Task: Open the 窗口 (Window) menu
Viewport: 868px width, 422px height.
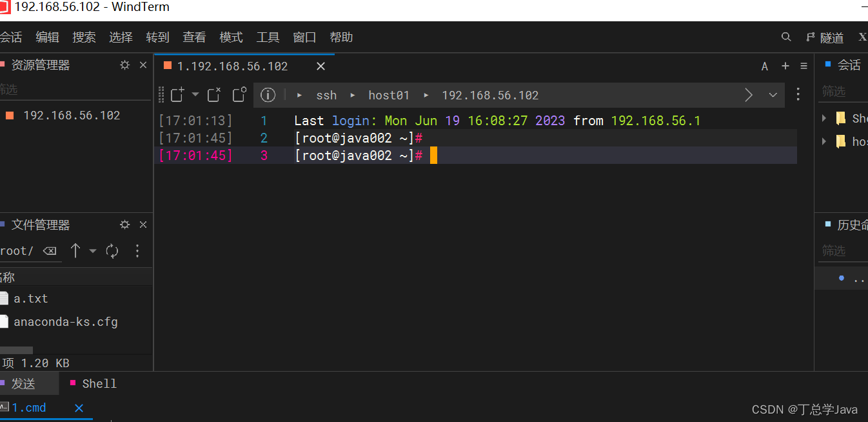Action: pyautogui.click(x=304, y=37)
